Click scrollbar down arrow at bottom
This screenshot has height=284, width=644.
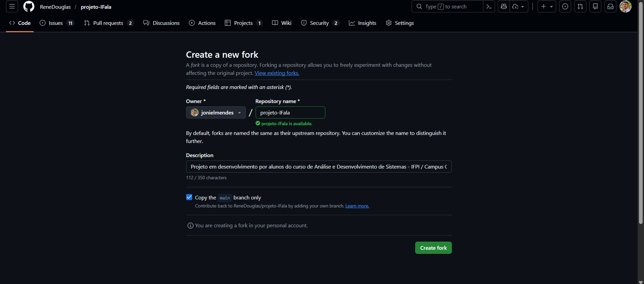coord(641,282)
